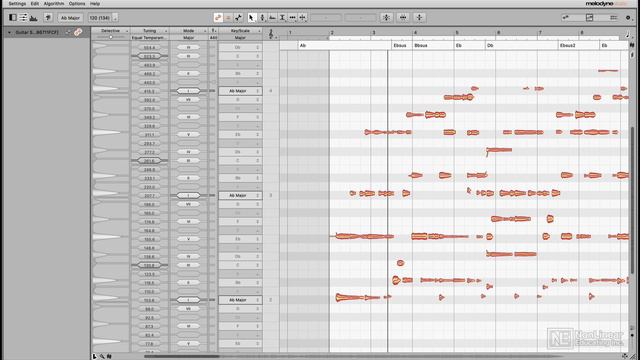
Task: Open the Settings menu
Action: 17,4
